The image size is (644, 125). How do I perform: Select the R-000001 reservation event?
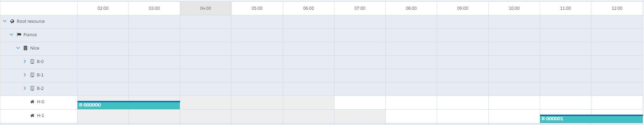pyautogui.click(x=591, y=119)
